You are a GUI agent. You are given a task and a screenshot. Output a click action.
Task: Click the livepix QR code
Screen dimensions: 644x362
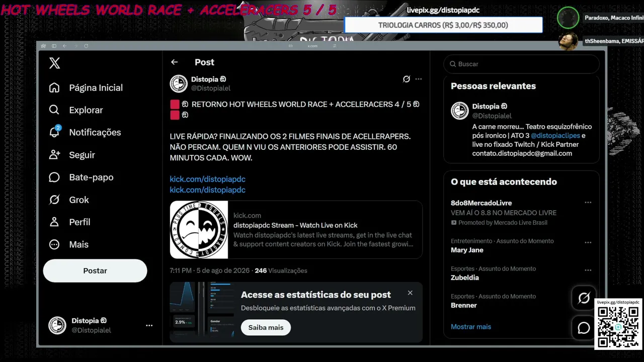point(618,327)
